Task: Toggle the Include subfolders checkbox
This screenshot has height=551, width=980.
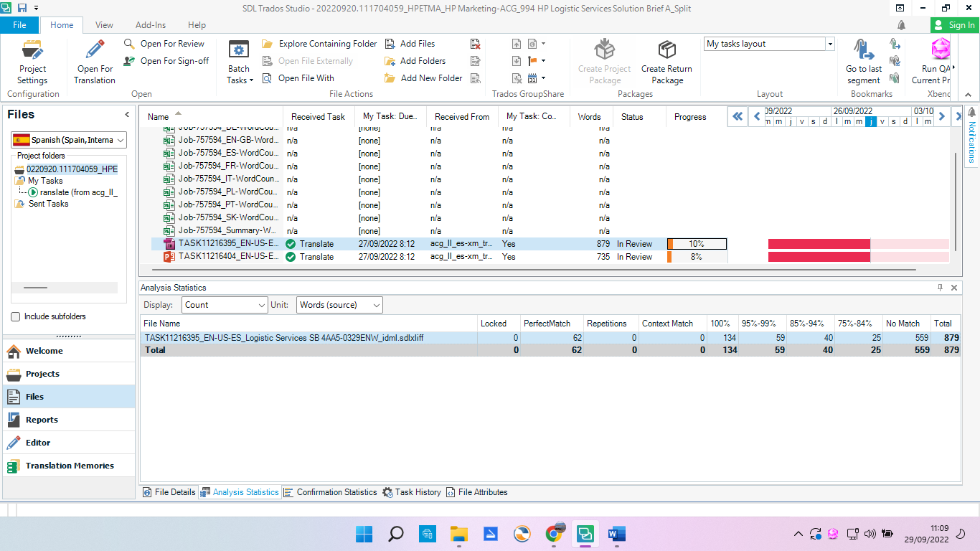Action: [x=16, y=316]
